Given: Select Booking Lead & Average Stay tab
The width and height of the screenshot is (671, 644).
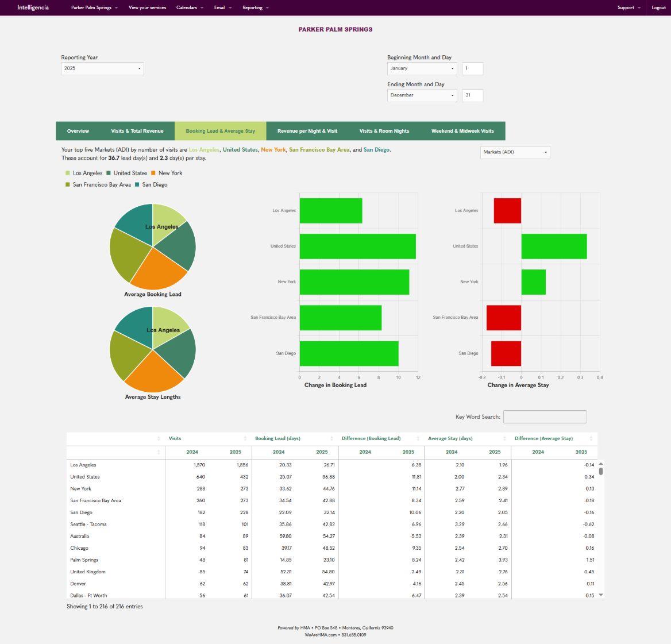Looking at the screenshot, I should pyautogui.click(x=221, y=131).
